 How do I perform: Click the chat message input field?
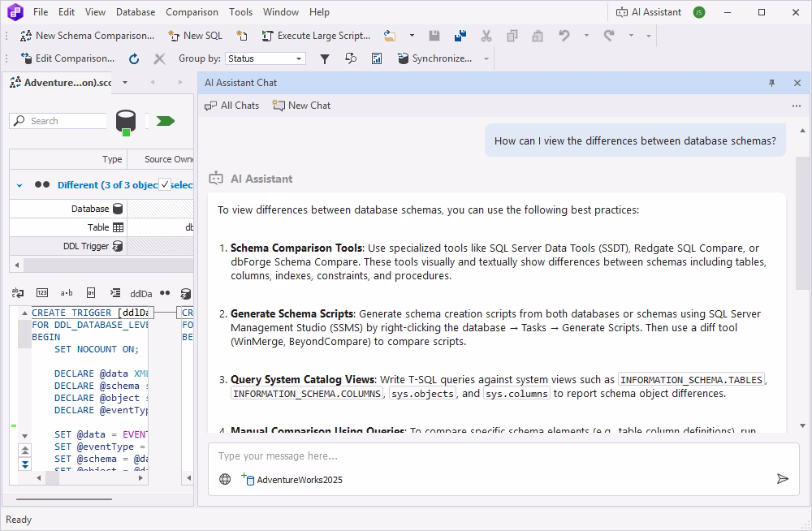(503, 456)
